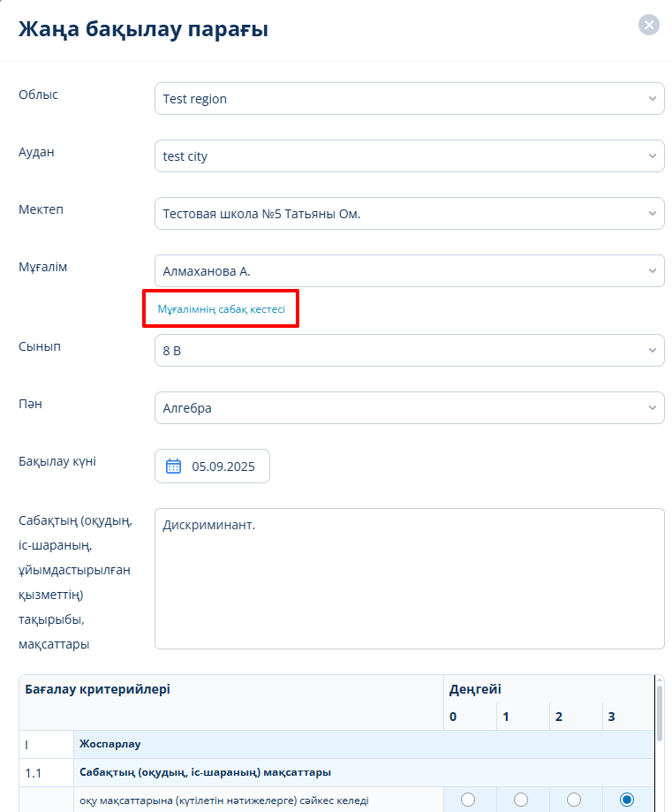Close the Жаңа бақылау парағы dialog
Screen dimensions: 672x812
point(649,25)
